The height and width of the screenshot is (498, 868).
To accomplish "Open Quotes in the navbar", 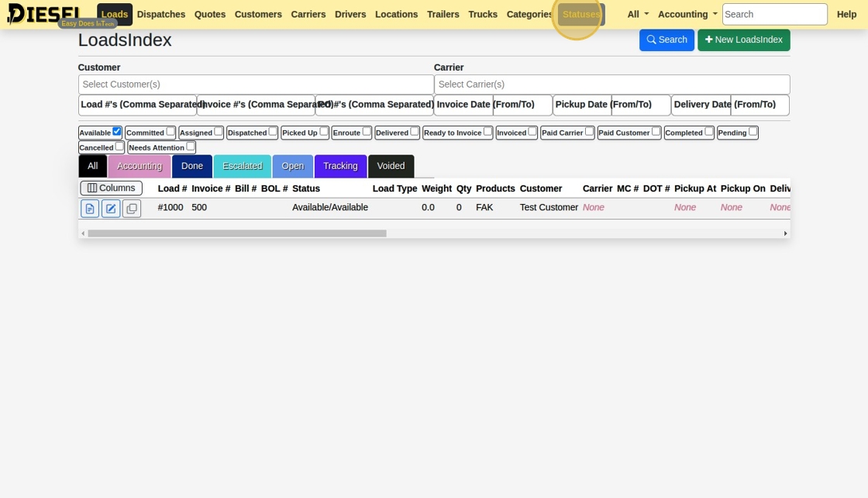I will click(x=210, y=15).
